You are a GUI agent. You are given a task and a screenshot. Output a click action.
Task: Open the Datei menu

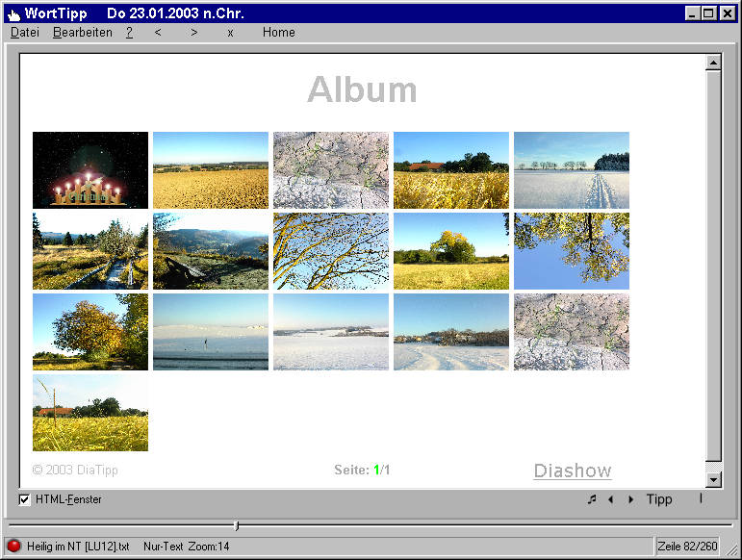click(25, 33)
